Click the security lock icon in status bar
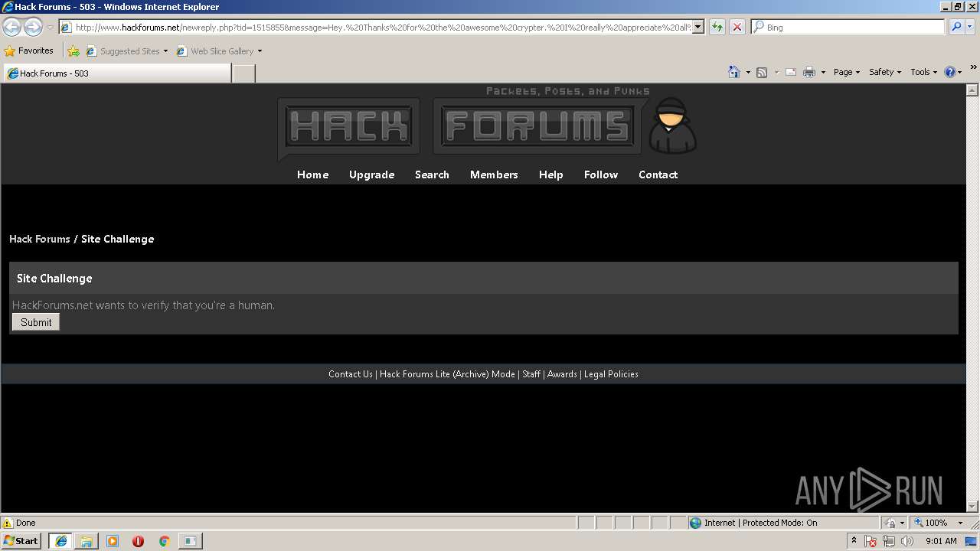Image resolution: width=980 pixels, height=551 pixels. point(890,523)
